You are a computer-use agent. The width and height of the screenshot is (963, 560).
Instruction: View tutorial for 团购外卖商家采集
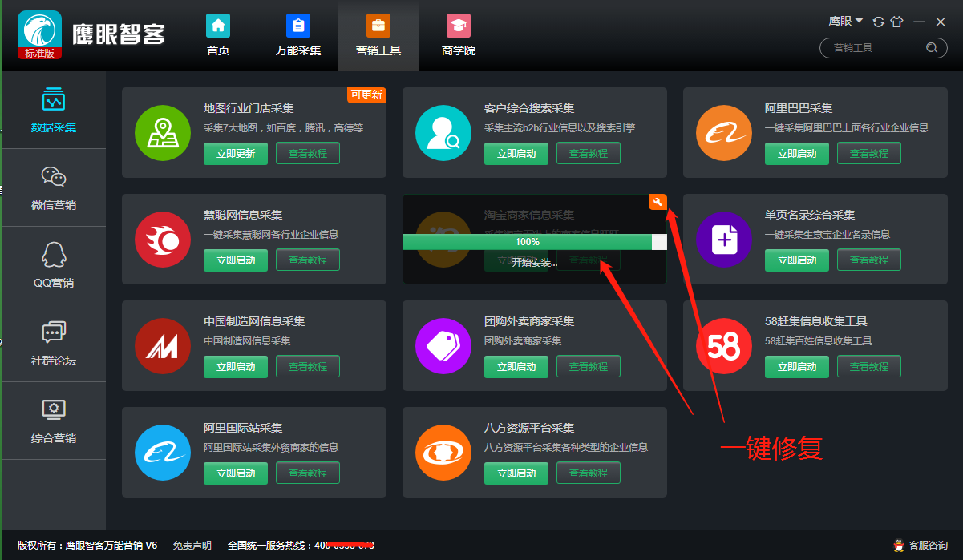588,367
